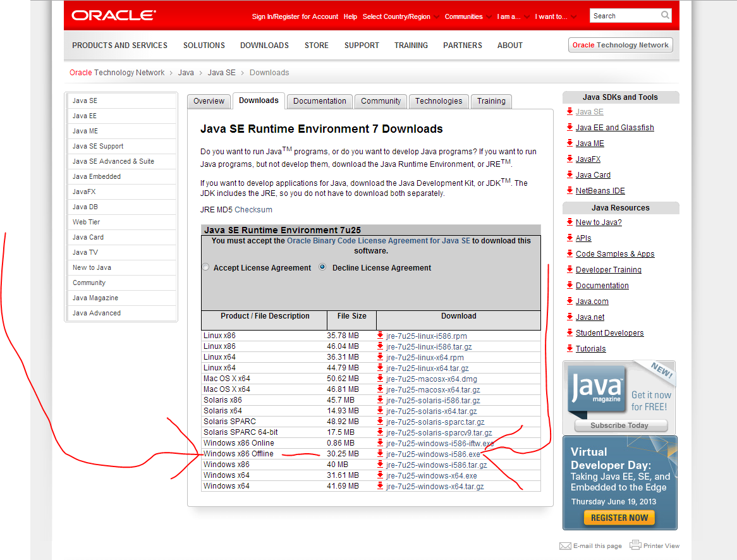737x560 pixels.
Task: Open Java Embedded in left sidebar
Action: pos(121,176)
